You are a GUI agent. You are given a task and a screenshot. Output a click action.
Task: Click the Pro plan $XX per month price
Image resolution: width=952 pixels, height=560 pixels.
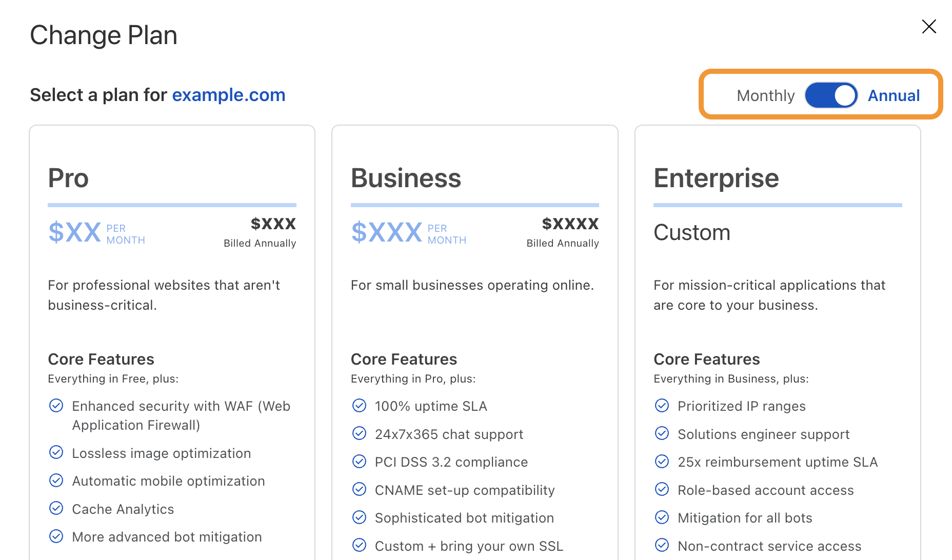coord(75,232)
